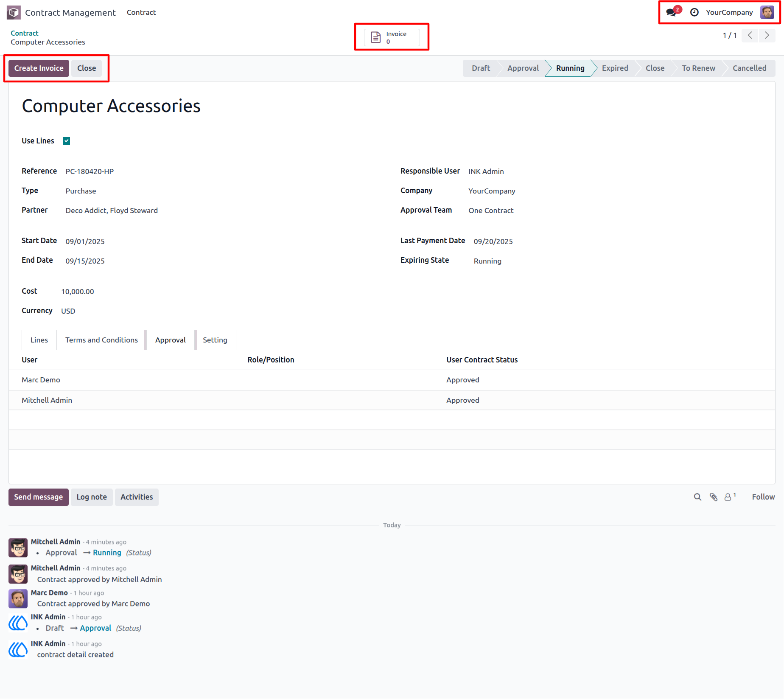Image resolution: width=784 pixels, height=699 pixels.
Task: Select the Close status stage
Action: click(655, 68)
